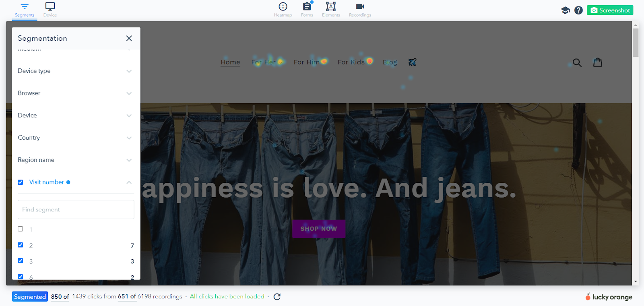Expand the Country segment
Viewport: 644px width, 306px height.
75,138
